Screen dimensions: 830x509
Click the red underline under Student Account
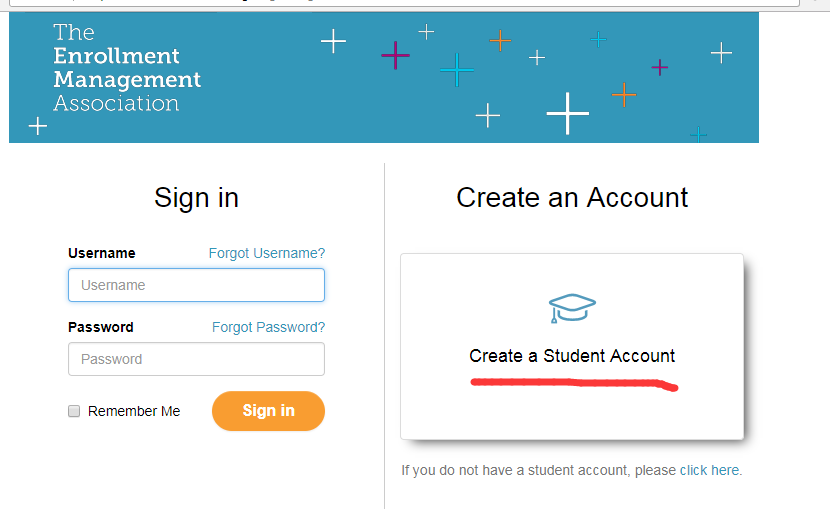574,384
